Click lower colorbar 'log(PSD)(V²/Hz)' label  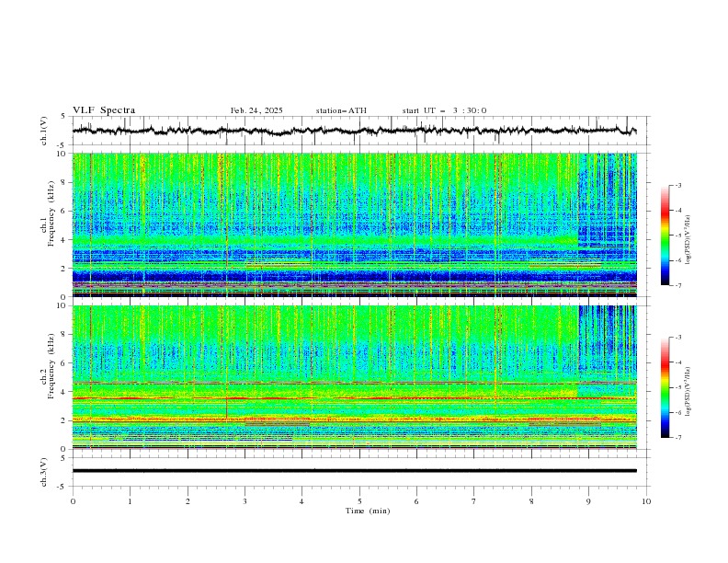tap(688, 392)
